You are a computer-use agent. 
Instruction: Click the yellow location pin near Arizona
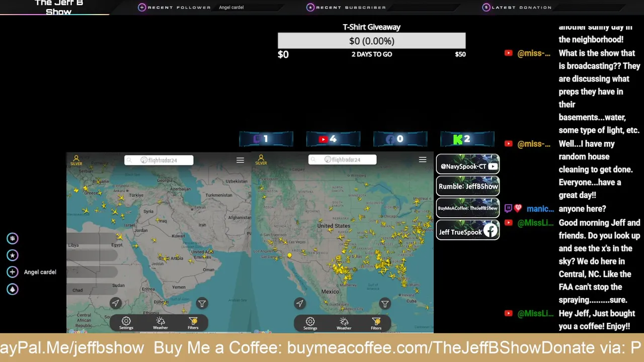(x=289, y=255)
